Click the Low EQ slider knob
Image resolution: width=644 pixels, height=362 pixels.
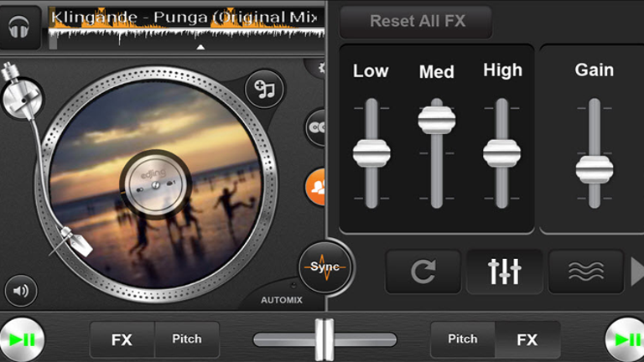click(371, 153)
